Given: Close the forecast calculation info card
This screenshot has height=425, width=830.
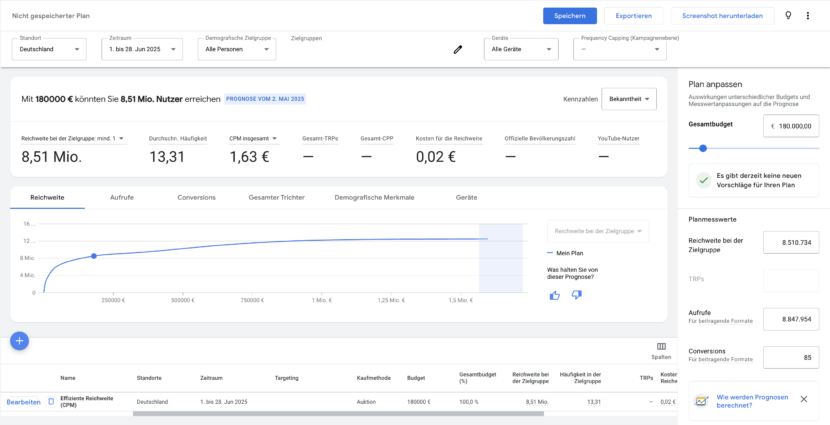Looking at the screenshot, I should pyautogui.click(x=804, y=399).
